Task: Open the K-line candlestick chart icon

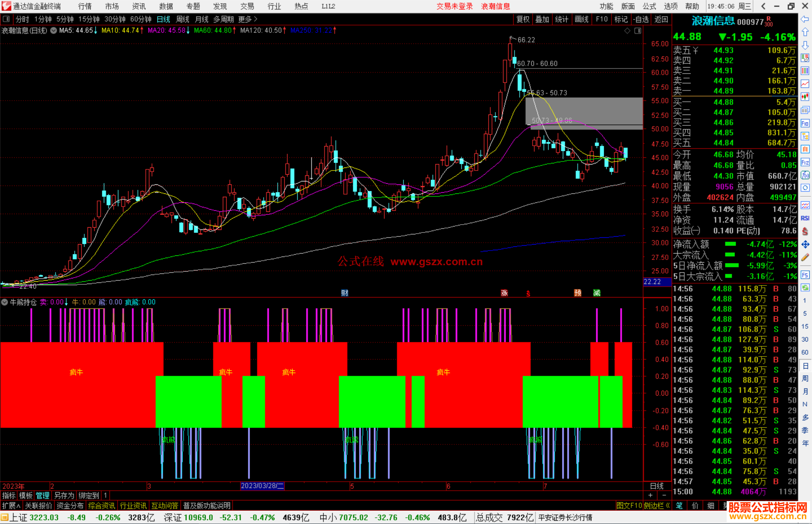Action: pos(805,97)
